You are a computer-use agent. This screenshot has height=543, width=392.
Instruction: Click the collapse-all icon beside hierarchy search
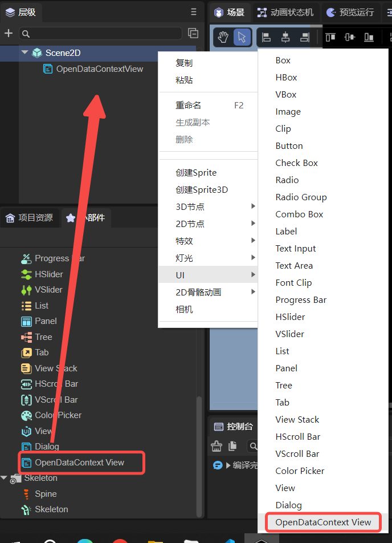[194, 33]
